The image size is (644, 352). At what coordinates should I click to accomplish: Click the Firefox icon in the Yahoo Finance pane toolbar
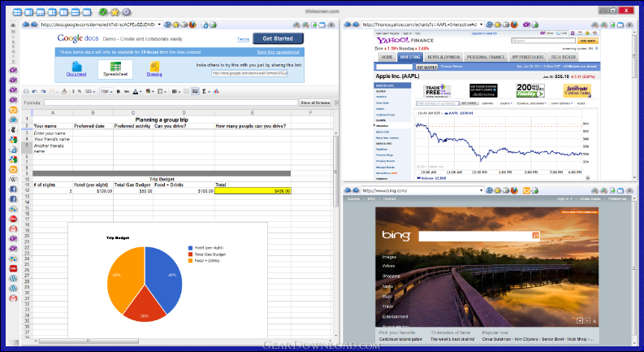514,24
